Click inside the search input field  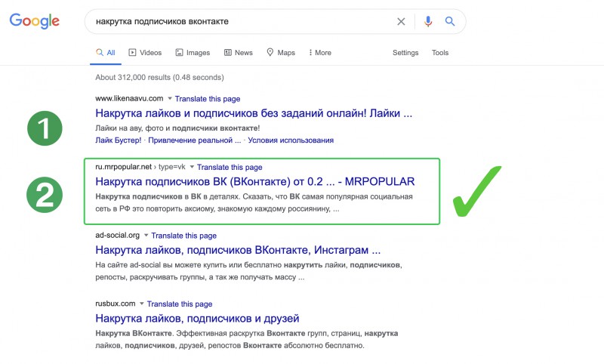point(242,22)
